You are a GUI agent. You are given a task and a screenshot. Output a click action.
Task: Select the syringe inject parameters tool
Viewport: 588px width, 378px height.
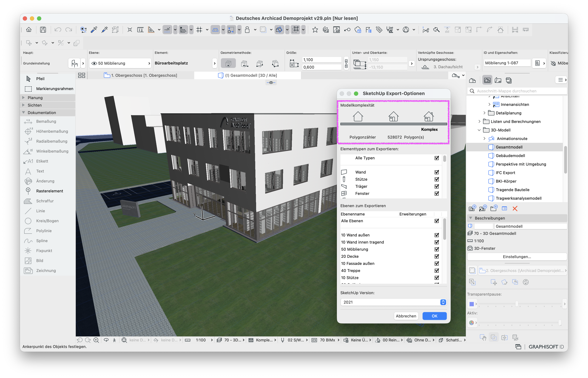pos(104,30)
